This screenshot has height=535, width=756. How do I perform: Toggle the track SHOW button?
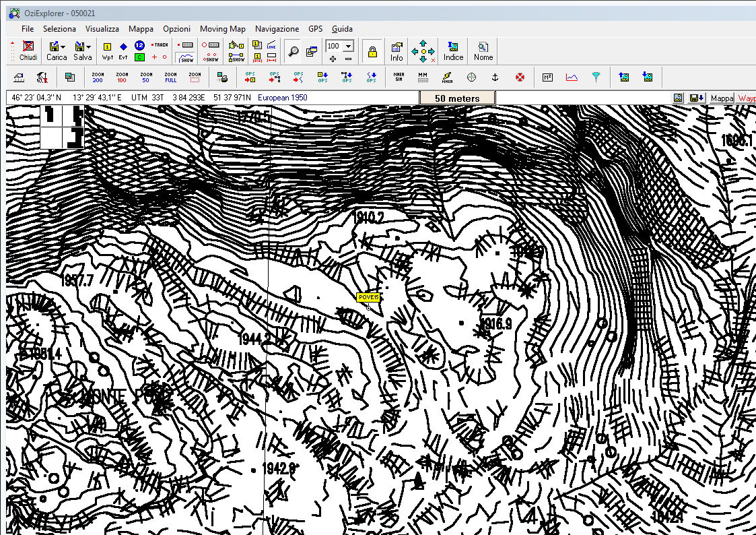186,57
